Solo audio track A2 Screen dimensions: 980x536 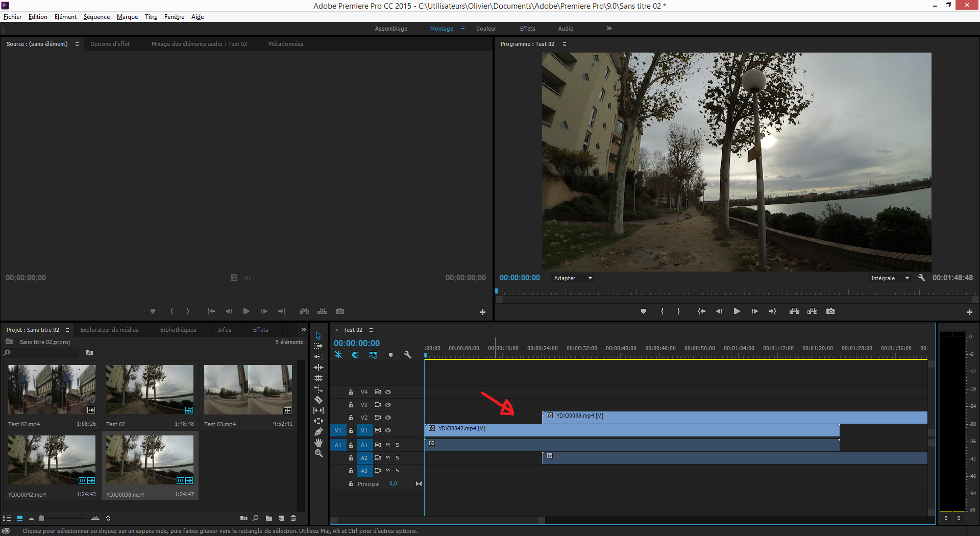pos(397,458)
